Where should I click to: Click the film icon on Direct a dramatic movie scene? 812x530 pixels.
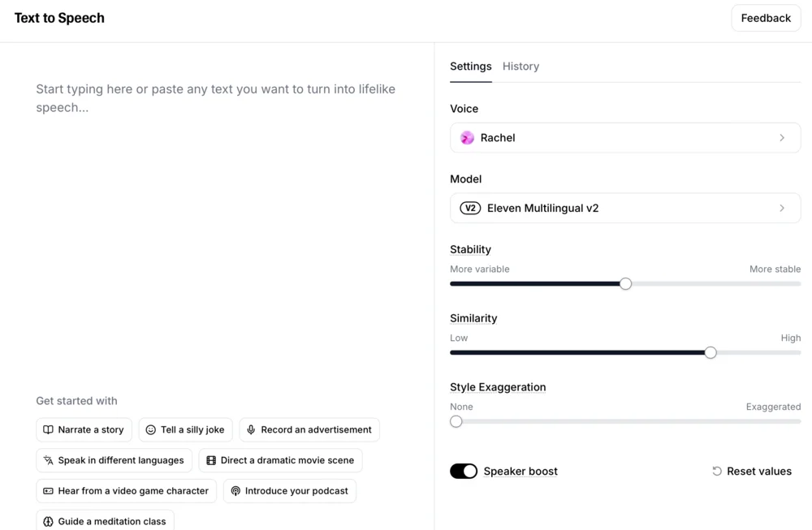pos(211,460)
